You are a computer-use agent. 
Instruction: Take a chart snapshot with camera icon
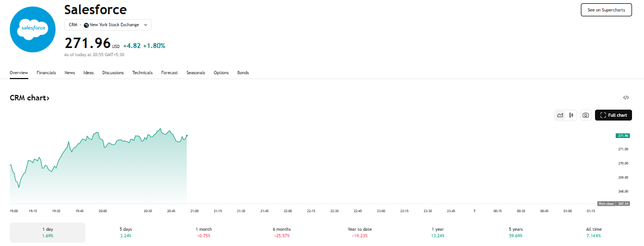click(x=586, y=115)
